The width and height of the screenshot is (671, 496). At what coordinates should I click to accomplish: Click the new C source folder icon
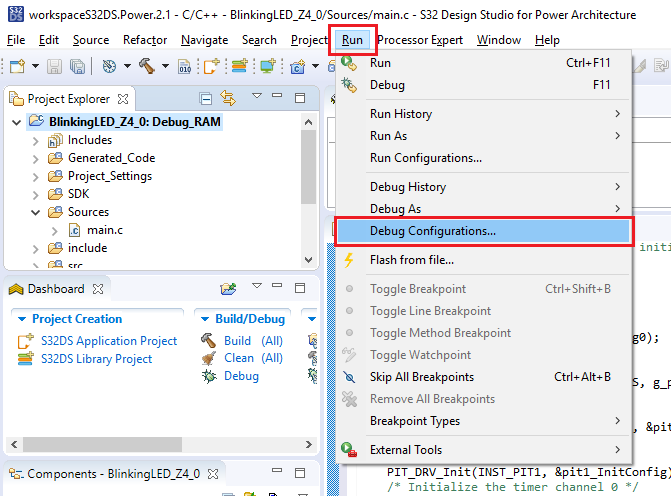(297, 66)
